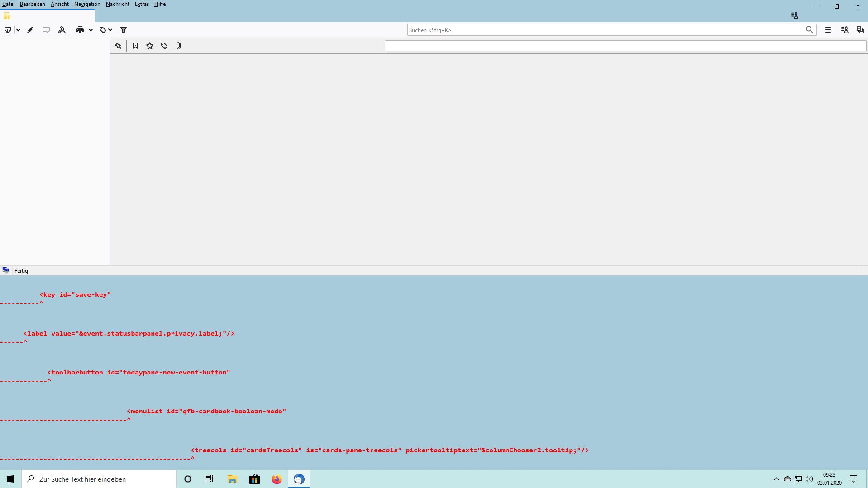Open the Nachricht menu
The image size is (868, 488).
(117, 4)
